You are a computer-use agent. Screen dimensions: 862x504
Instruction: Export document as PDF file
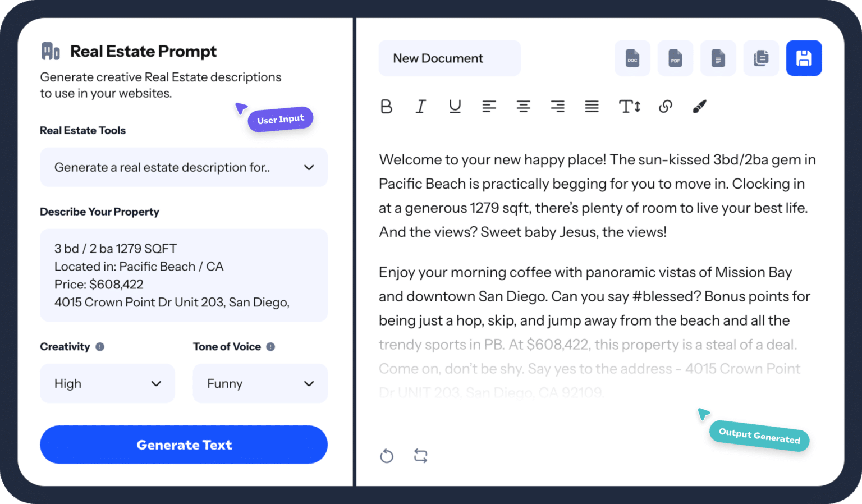point(675,58)
